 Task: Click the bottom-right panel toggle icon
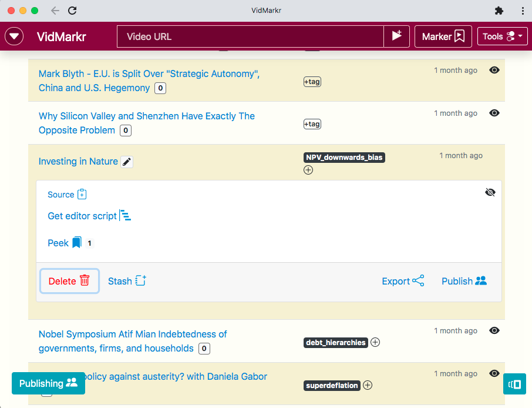point(514,384)
